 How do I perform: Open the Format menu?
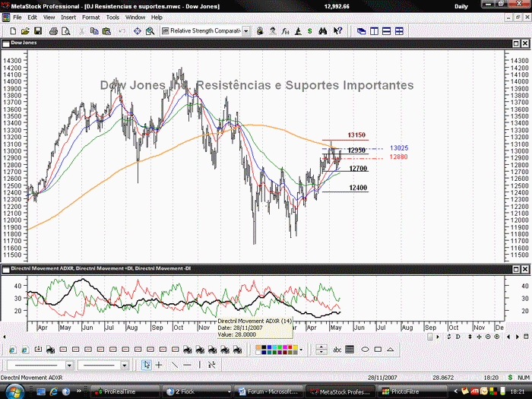click(x=90, y=17)
